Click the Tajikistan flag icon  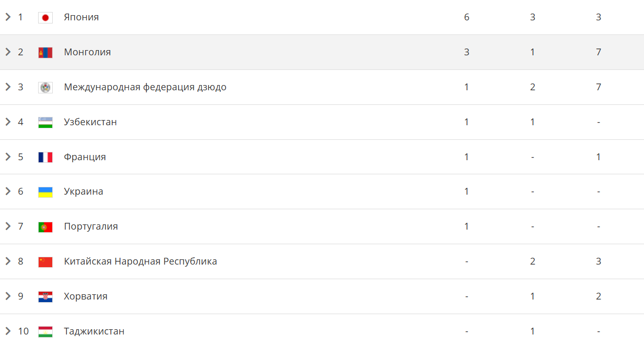(x=45, y=332)
